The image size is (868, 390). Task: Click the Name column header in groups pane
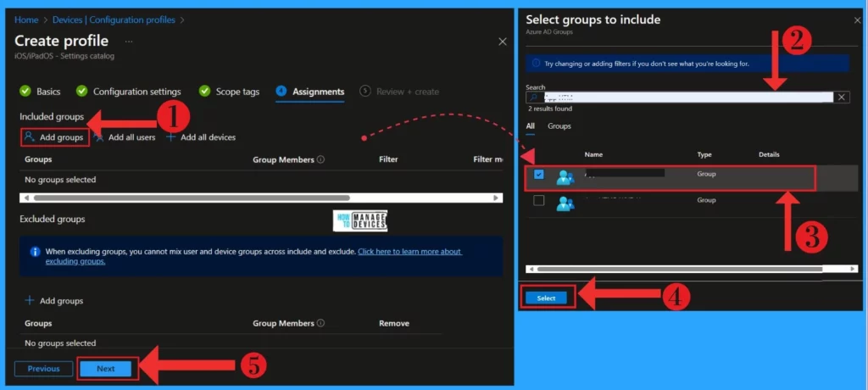593,154
